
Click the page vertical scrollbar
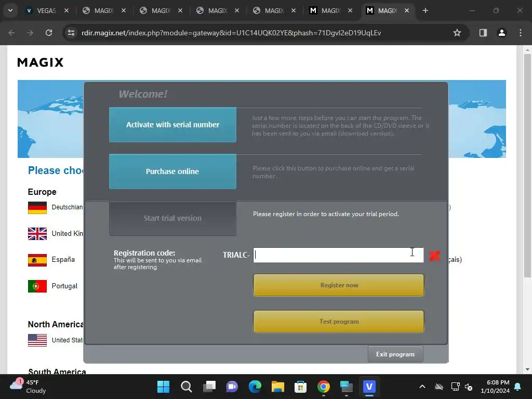pyautogui.click(x=527, y=166)
